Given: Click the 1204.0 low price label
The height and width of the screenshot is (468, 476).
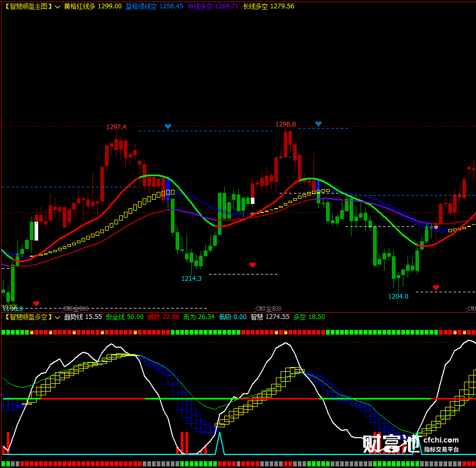Looking at the screenshot, I should (x=398, y=296).
